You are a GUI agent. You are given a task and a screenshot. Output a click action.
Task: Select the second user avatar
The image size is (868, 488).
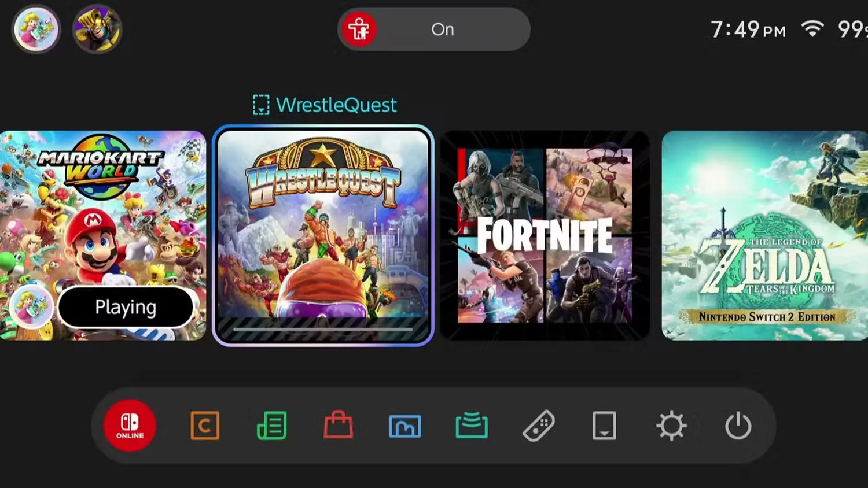coord(97,29)
